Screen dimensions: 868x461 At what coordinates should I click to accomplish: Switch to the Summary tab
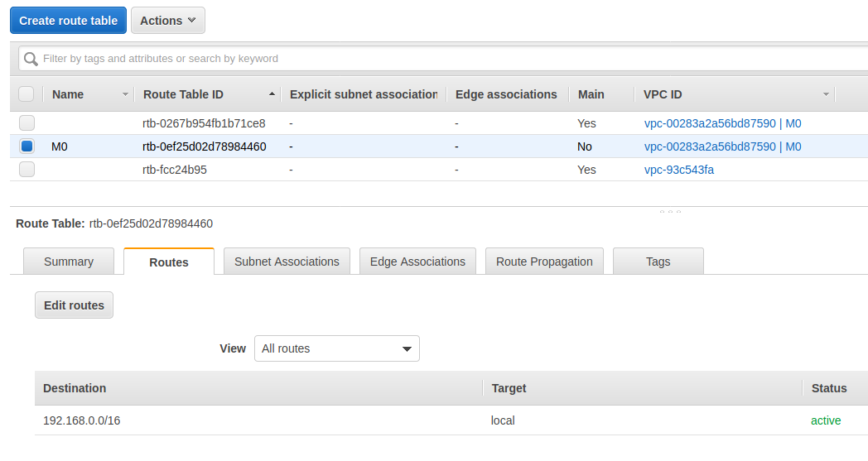(69, 262)
